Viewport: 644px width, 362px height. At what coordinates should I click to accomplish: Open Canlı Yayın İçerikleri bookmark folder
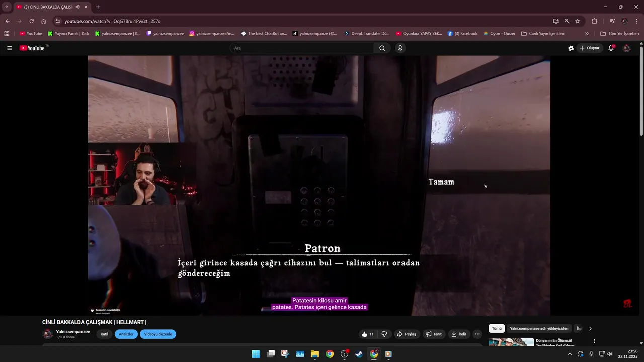click(x=542, y=34)
